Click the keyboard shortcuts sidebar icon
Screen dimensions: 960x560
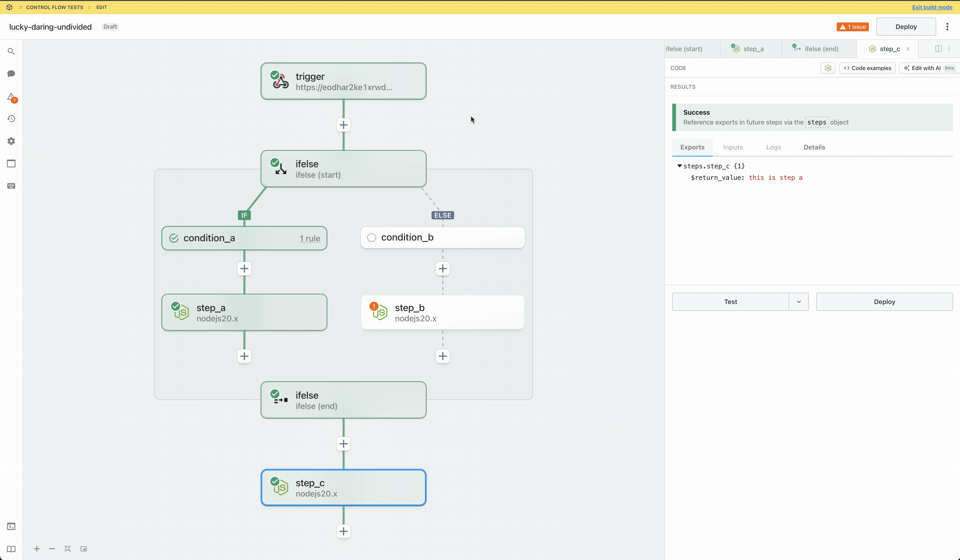click(11, 186)
